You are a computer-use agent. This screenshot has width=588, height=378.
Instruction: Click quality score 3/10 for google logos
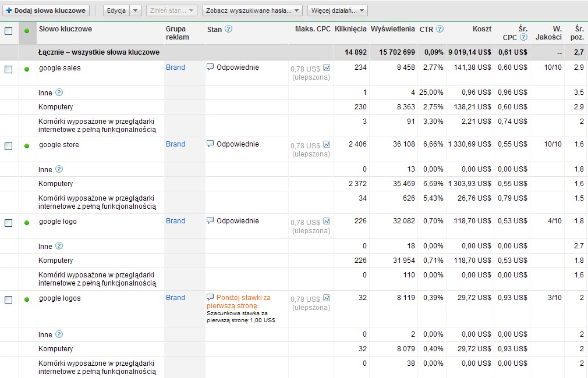pos(555,297)
